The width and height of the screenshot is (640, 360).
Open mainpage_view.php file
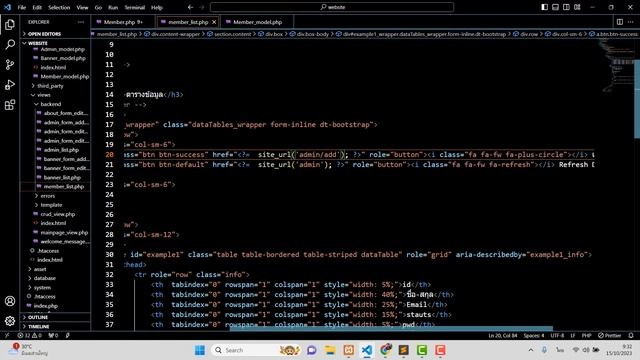pyautogui.click(x=64, y=232)
